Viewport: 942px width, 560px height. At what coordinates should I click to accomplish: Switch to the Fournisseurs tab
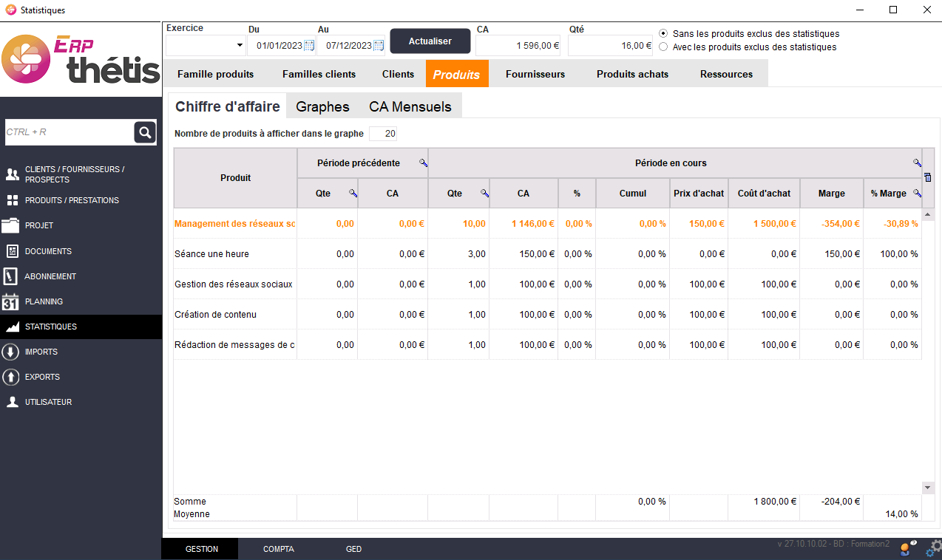coord(535,74)
